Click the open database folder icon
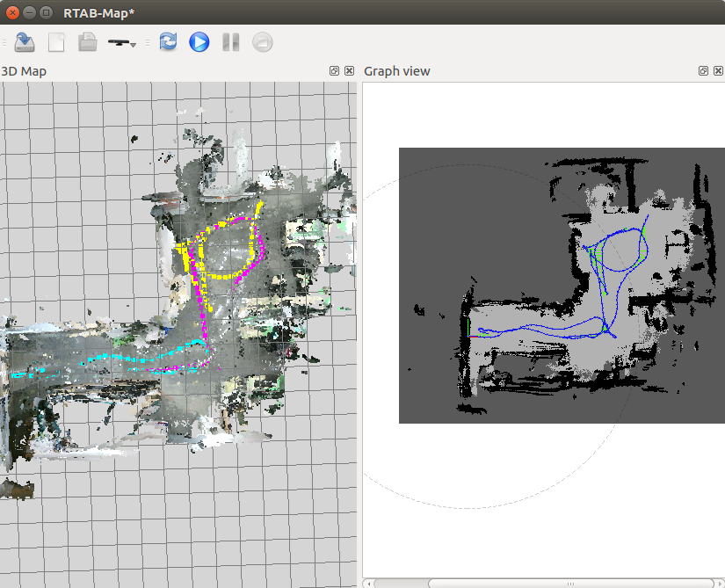 [x=87, y=41]
